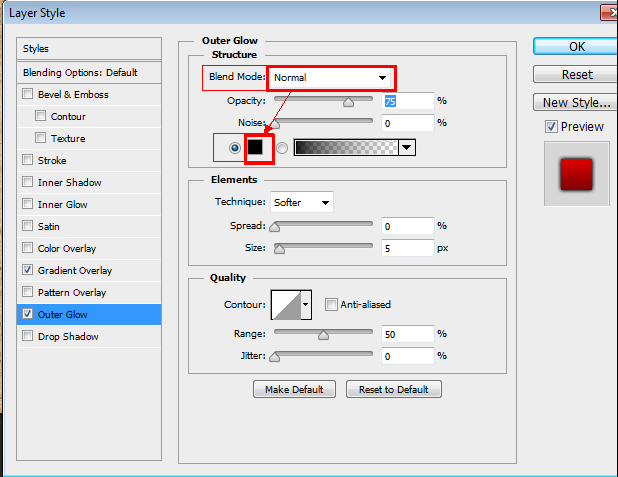Toggle the Preview checkbox
The height and width of the screenshot is (477, 618).
click(551, 127)
